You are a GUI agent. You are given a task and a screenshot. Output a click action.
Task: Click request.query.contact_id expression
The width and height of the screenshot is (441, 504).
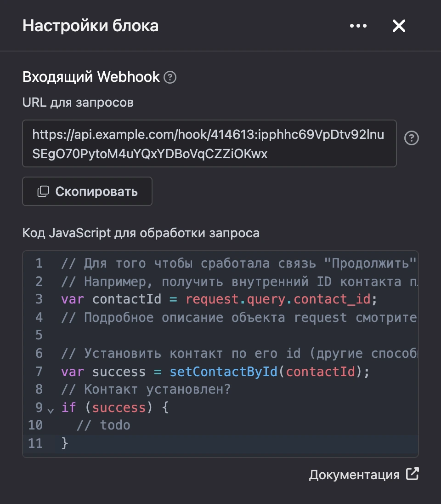point(278,299)
